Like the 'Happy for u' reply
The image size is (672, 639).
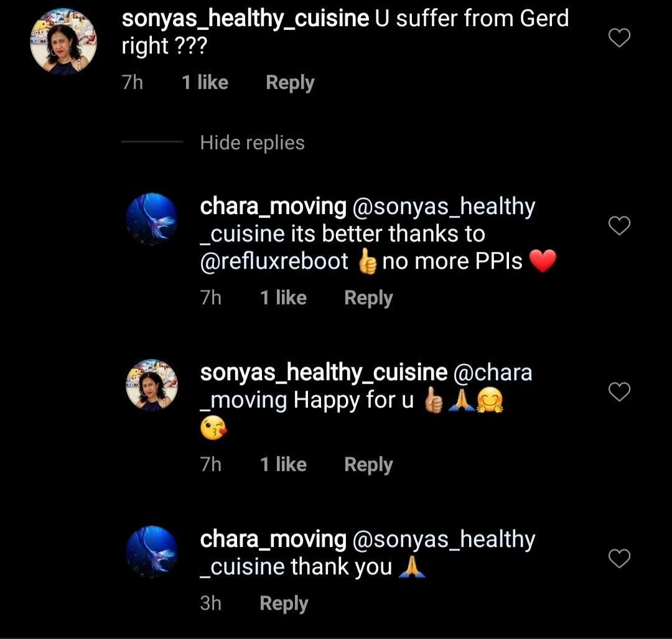(619, 392)
